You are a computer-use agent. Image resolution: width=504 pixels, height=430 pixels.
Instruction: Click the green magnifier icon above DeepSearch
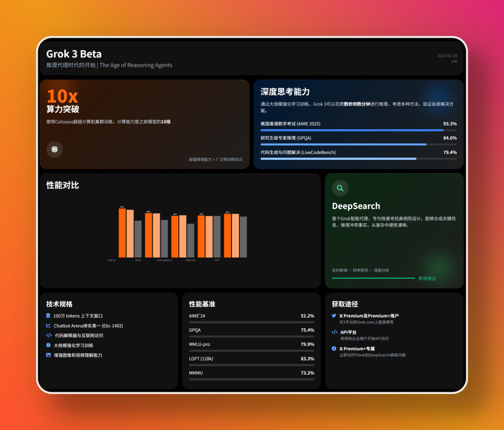click(x=340, y=188)
